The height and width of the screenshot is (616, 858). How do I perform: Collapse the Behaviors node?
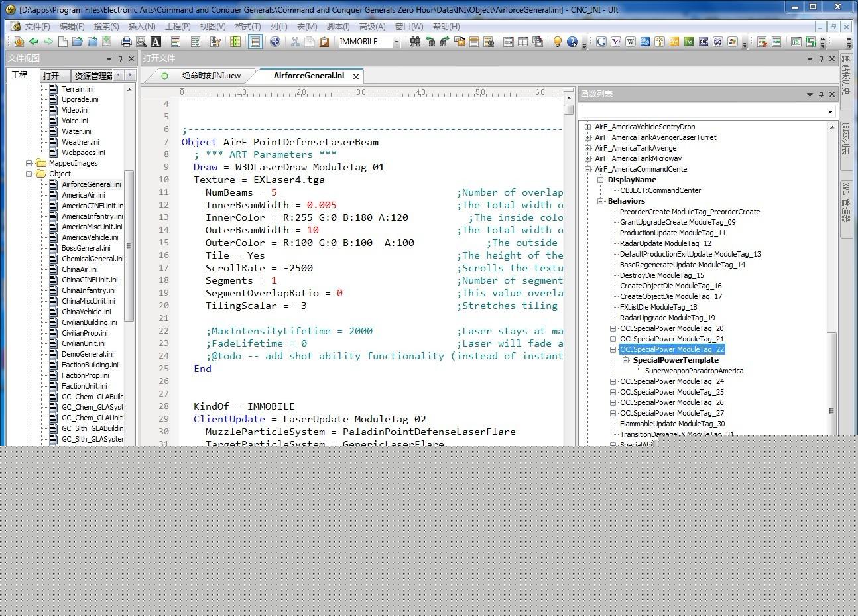tap(601, 201)
